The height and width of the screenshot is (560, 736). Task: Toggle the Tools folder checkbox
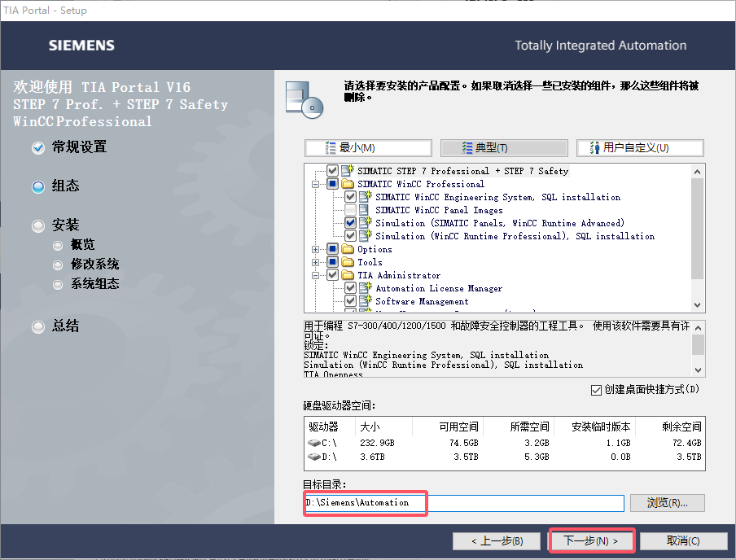[x=332, y=262]
